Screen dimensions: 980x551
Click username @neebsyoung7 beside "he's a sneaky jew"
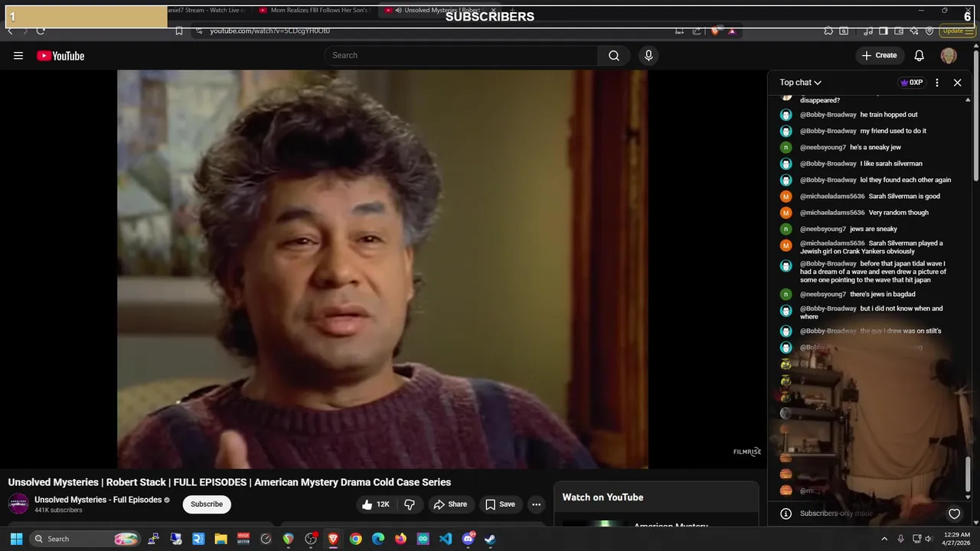[x=823, y=148]
